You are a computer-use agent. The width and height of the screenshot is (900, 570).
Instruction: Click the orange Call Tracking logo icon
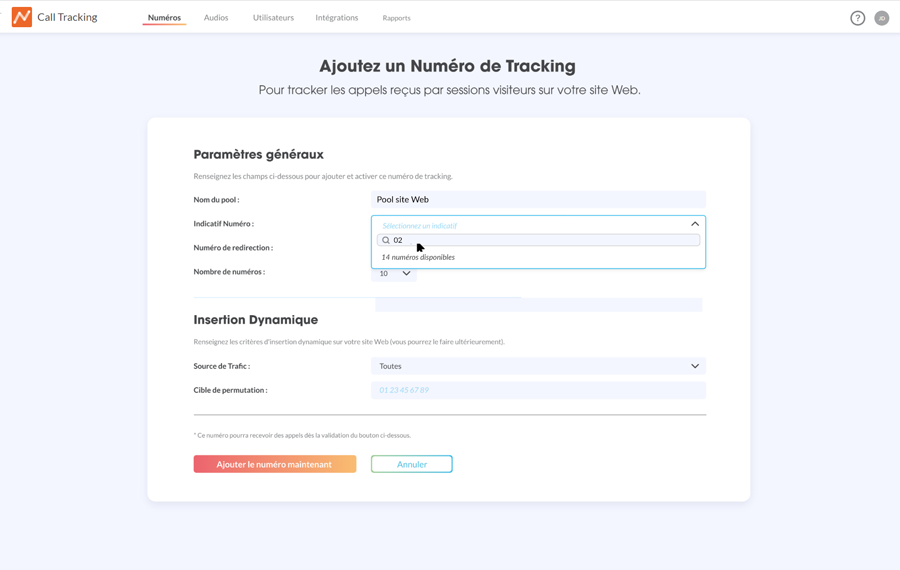click(x=22, y=17)
